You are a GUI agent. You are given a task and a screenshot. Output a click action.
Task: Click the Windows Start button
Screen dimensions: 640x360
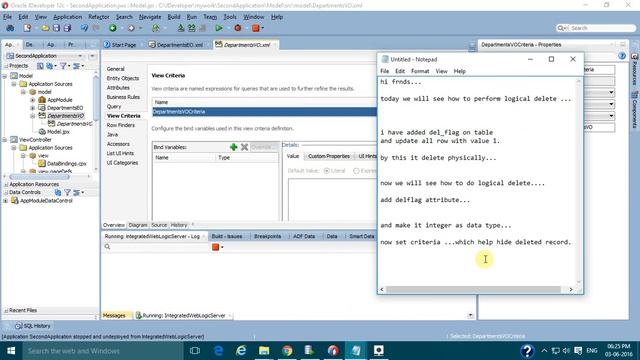pos(11,351)
